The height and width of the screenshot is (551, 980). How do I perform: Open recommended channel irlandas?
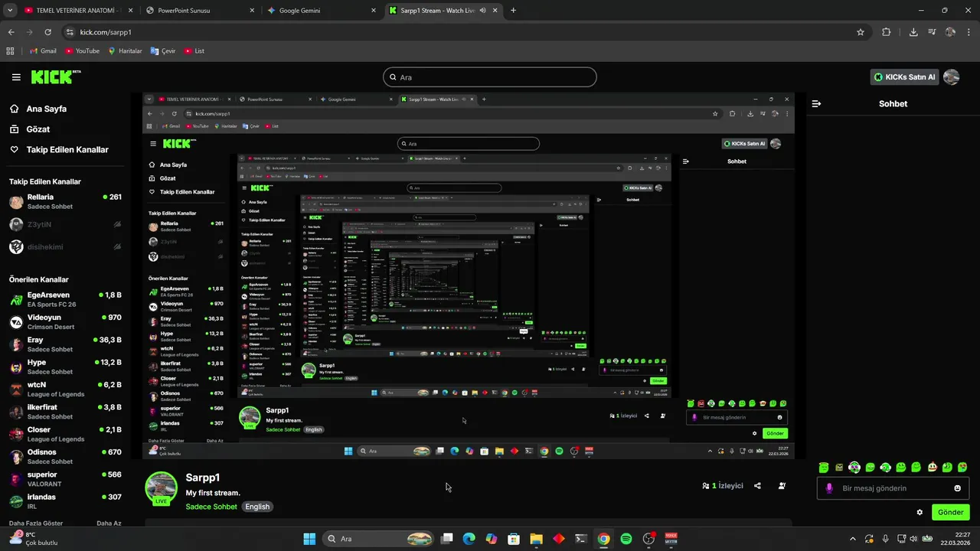(x=65, y=501)
